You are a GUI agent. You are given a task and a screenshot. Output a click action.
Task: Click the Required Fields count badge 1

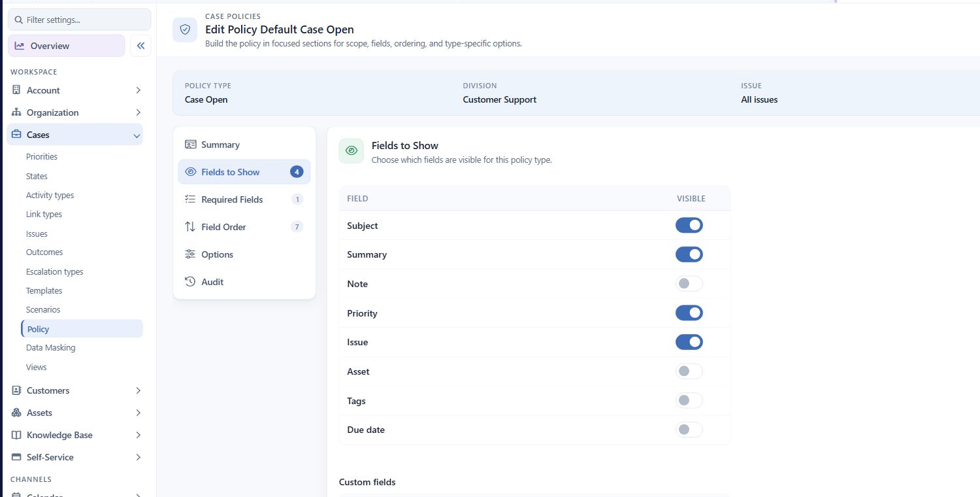[297, 199]
